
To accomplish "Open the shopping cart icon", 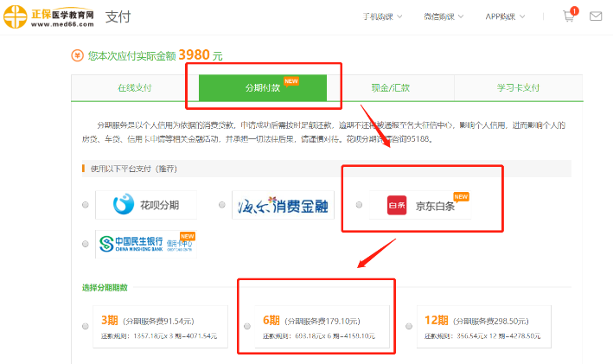I will coord(568,16).
